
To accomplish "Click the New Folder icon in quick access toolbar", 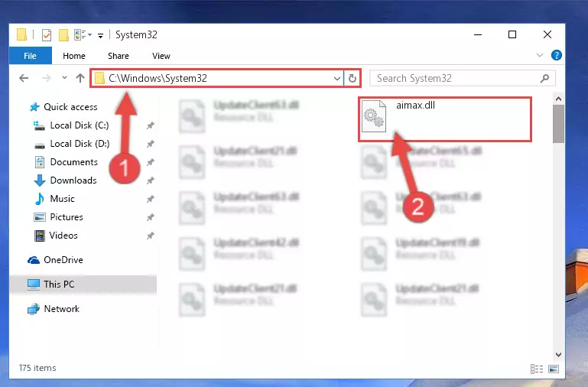I will point(63,35).
